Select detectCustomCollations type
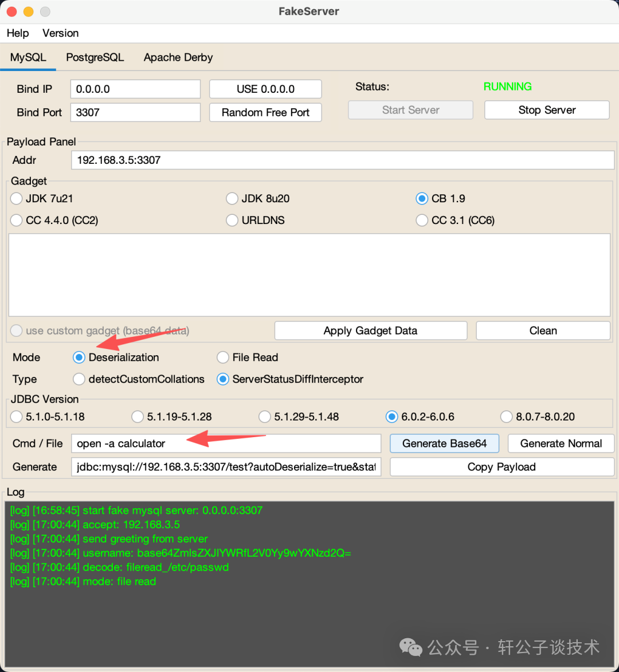Image resolution: width=619 pixels, height=672 pixels. (x=139, y=379)
